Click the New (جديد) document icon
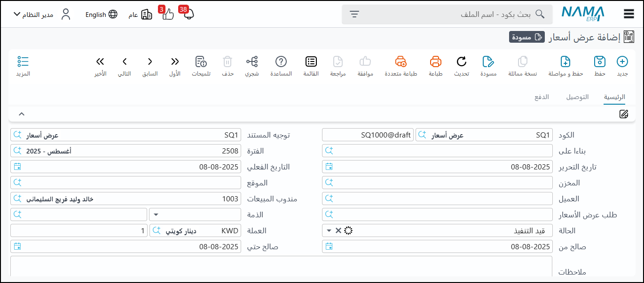This screenshot has width=644, height=283. coord(622,62)
